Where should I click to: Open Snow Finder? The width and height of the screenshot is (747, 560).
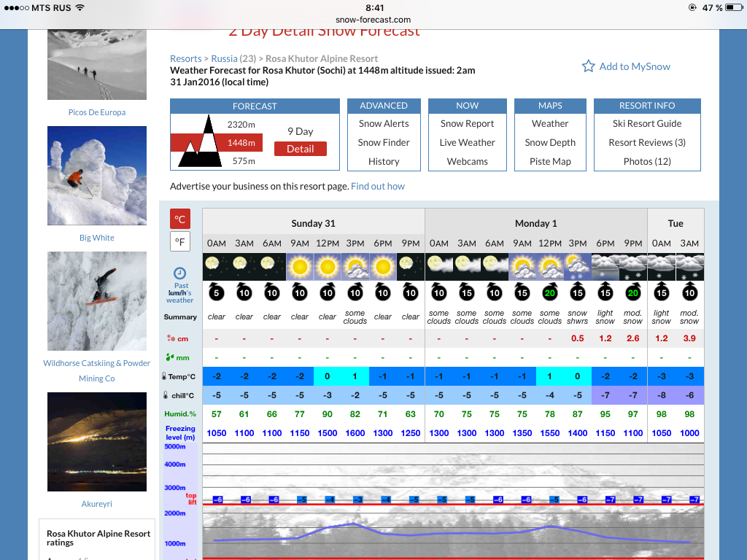[384, 142]
